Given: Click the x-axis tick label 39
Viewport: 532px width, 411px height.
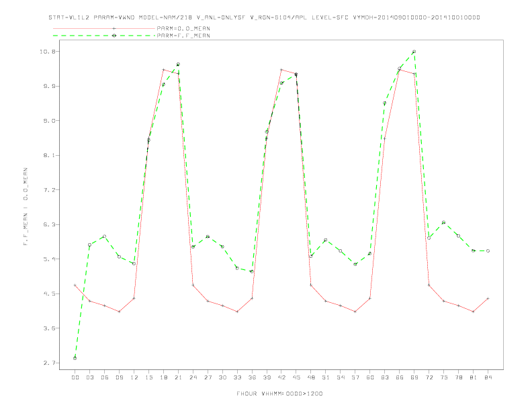Looking at the screenshot, I should (267, 377).
